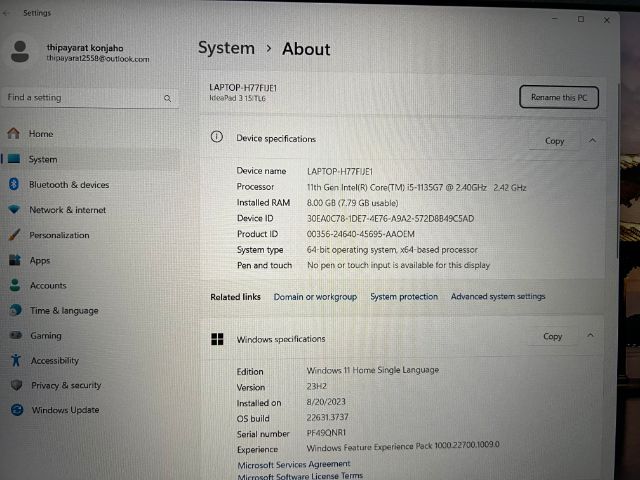Click the System monitor icon in sidebar
This screenshot has width=640, height=480.
pyautogui.click(x=14, y=159)
